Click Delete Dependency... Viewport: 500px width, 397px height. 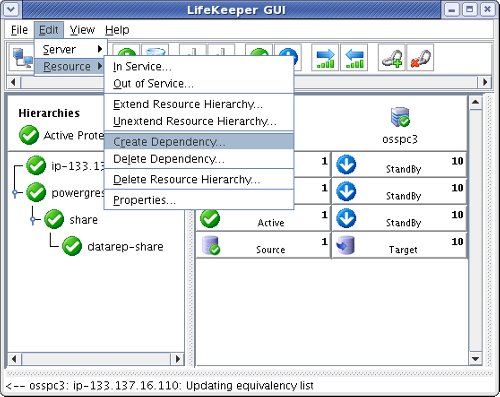[199, 159]
